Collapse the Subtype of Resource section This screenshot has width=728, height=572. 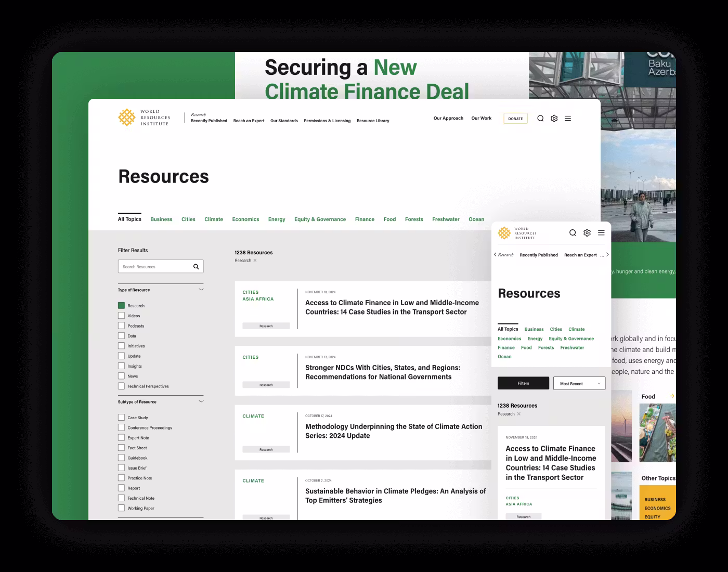[201, 401]
